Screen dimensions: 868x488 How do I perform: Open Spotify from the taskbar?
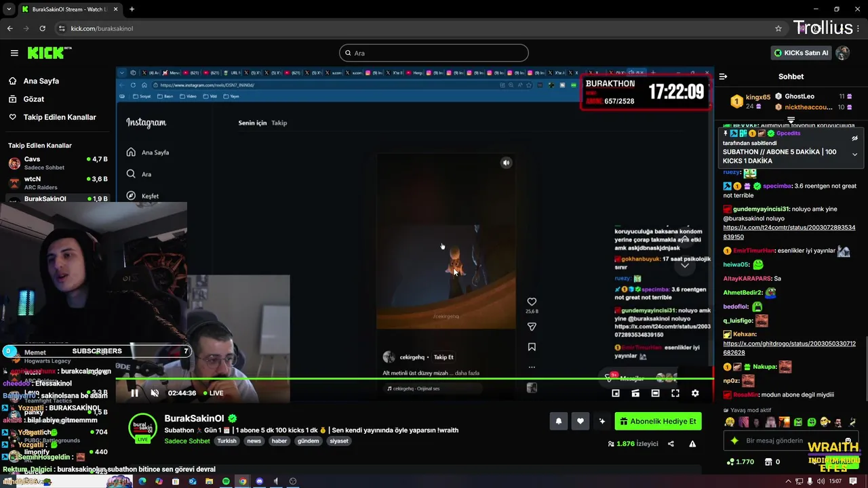226,481
